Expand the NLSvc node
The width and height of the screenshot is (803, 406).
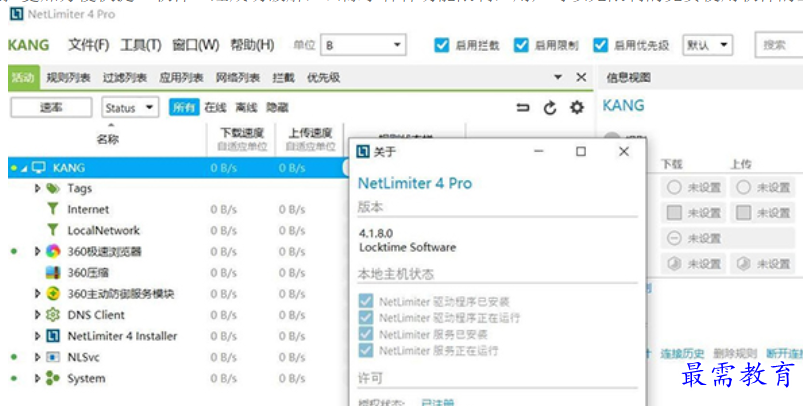[x=37, y=357]
